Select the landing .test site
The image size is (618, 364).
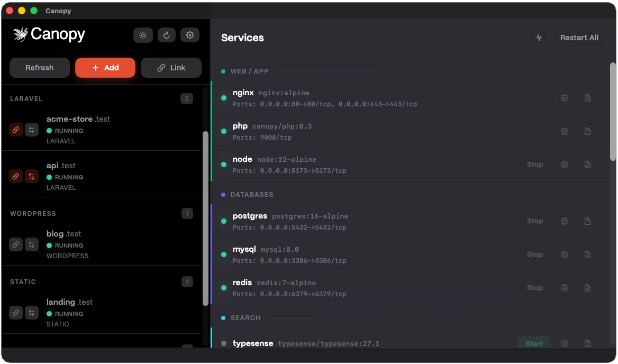click(102, 313)
